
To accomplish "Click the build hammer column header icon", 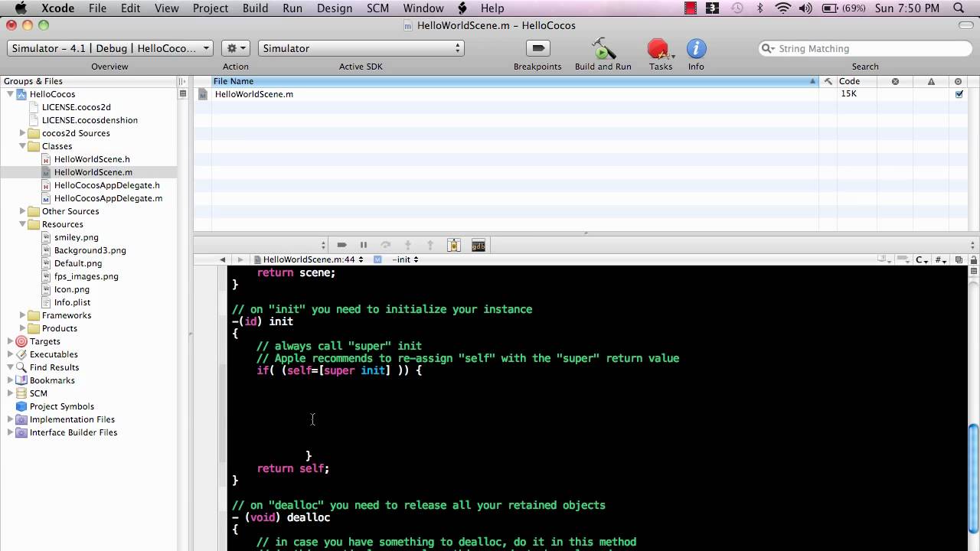I will click(x=828, y=81).
